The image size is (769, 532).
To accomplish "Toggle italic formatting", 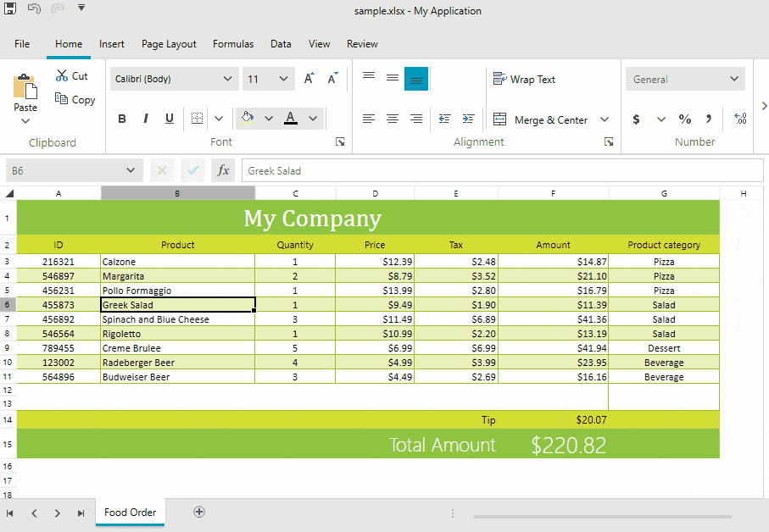I will pos(146,119).
